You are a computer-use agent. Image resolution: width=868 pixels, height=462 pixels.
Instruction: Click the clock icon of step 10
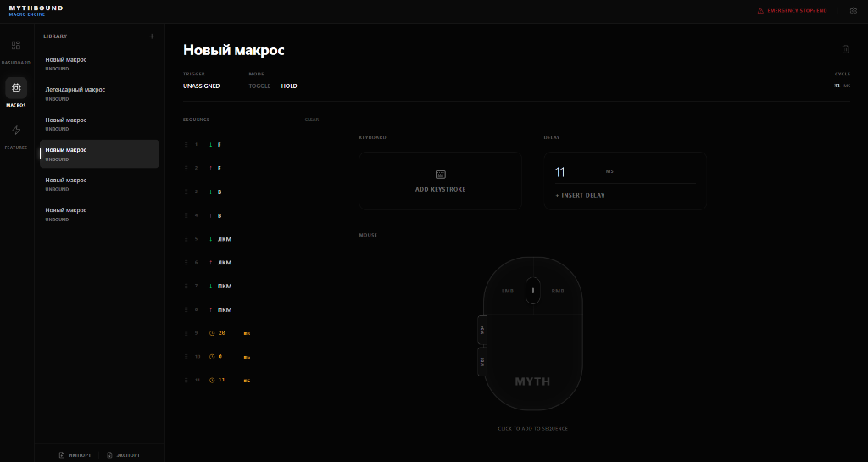pyautogui.click(x=212, y=357)
